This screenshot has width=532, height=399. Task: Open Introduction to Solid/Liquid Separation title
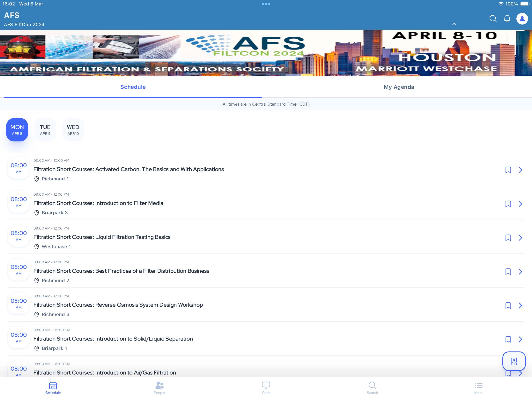[x=113, y=339]
